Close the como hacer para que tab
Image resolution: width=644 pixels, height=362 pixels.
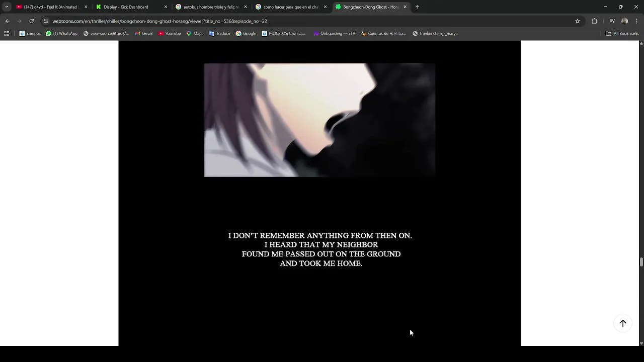tap(325, 7)
